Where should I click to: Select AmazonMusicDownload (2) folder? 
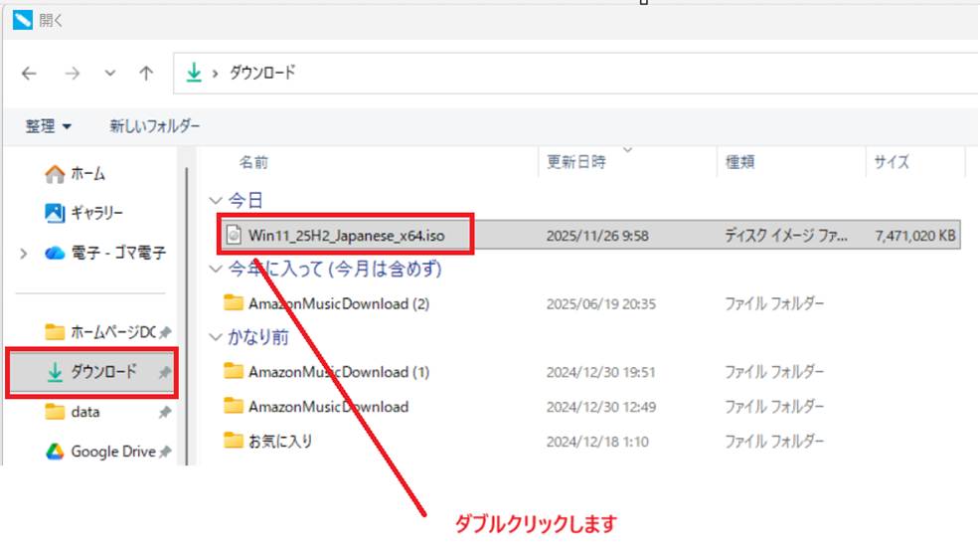coord(338,303)
